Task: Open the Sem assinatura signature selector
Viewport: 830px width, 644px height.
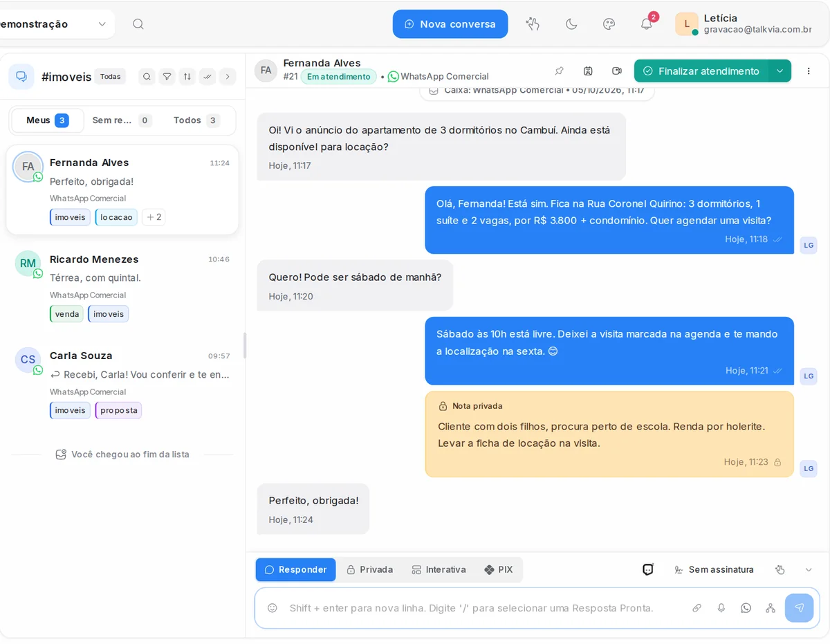Action: [714, 570]
